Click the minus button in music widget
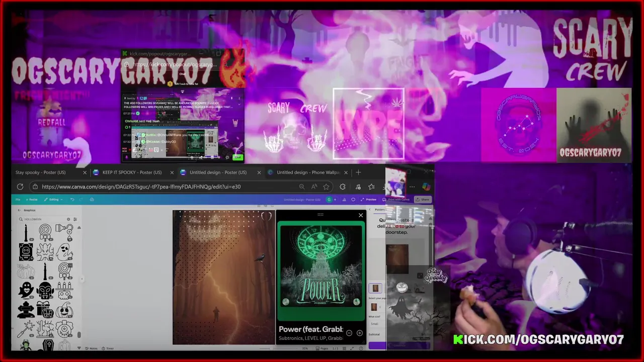Viewport: 644px width, 362px height. click(349, 333)
